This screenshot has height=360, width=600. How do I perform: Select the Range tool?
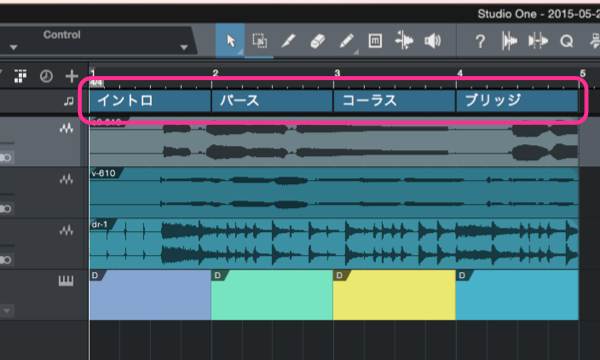[259, 41]
